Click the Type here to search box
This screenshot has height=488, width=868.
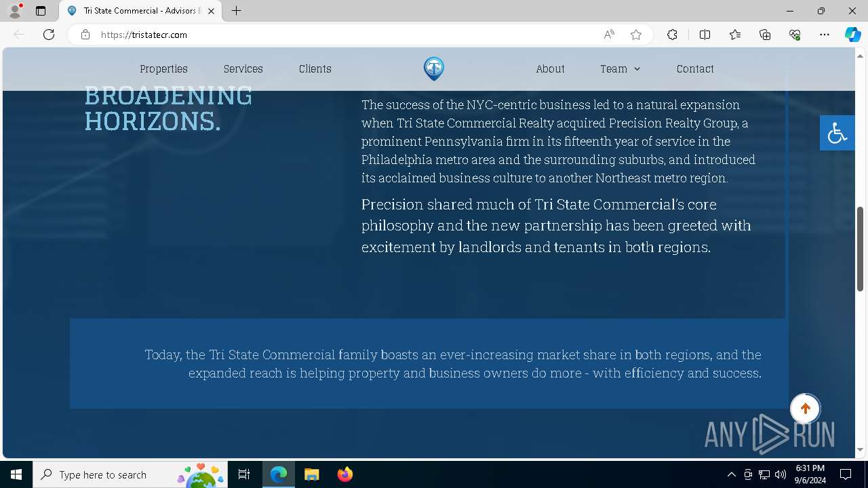pyautogui.click(x=130, y=474)
